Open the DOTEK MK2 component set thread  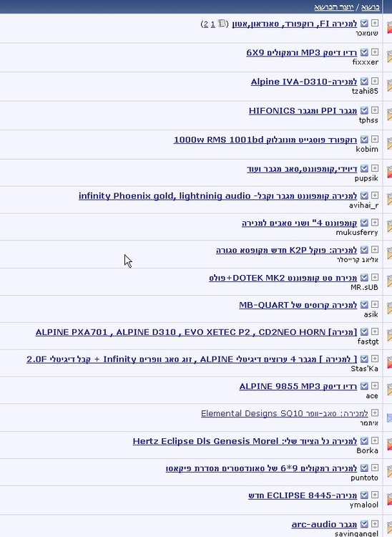click(x=283, y=278)
